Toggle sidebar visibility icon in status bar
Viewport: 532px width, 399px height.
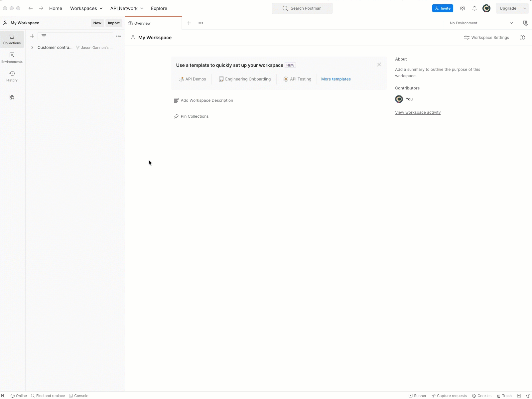tap(3, 396)
